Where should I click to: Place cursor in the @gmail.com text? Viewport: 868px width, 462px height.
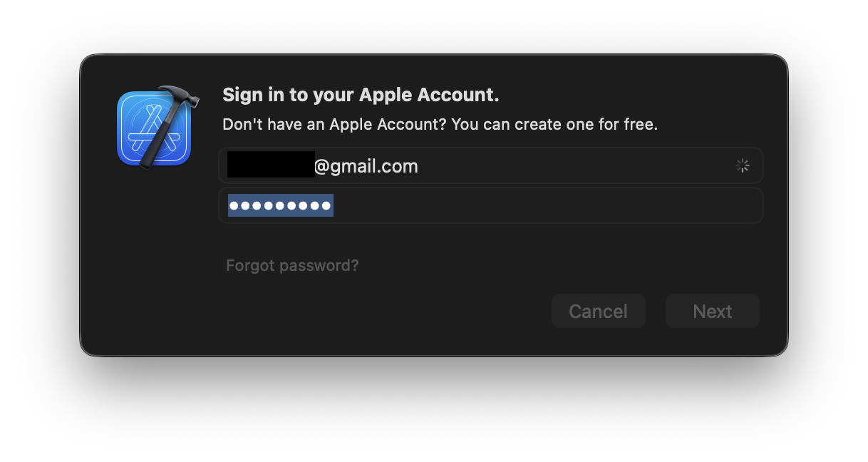click(x=366, y=167)
